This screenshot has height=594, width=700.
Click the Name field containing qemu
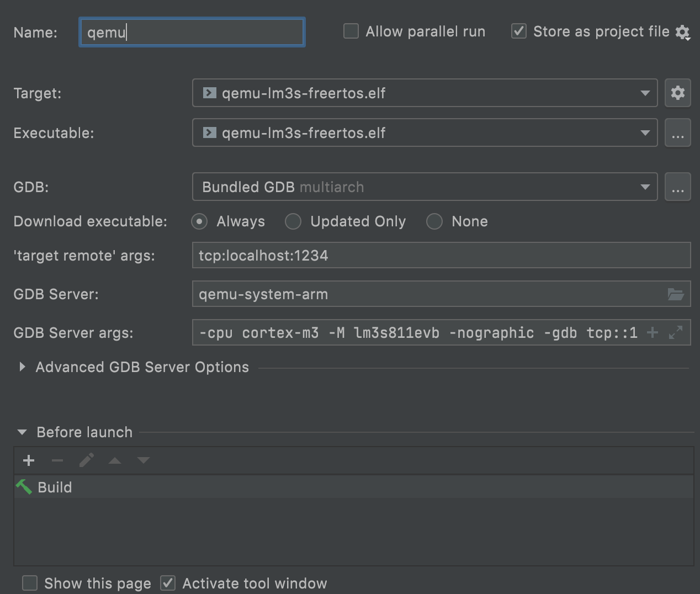192,32
